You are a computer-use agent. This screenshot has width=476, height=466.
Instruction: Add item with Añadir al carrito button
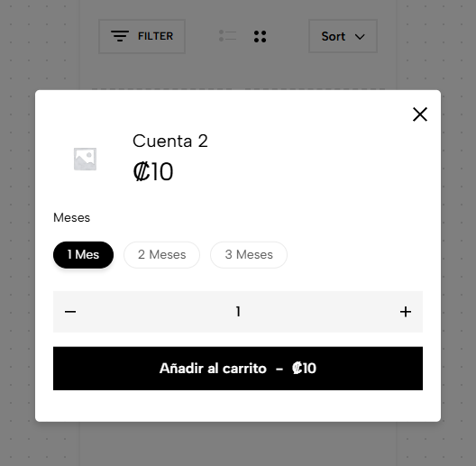coord(238,369)
